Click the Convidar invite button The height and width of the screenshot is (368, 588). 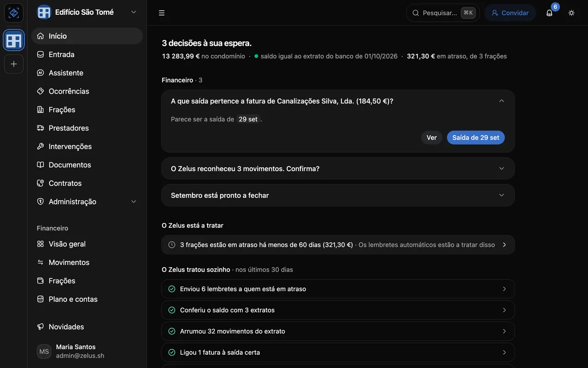(x=510, y=13)
